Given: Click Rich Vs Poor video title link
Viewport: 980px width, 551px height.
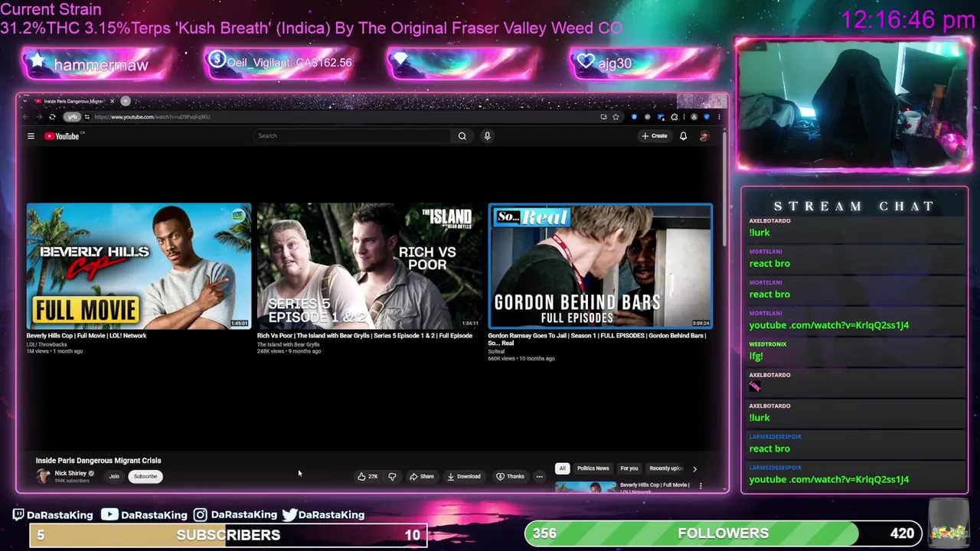Looking at the screenshot, I should click(364, 336).
